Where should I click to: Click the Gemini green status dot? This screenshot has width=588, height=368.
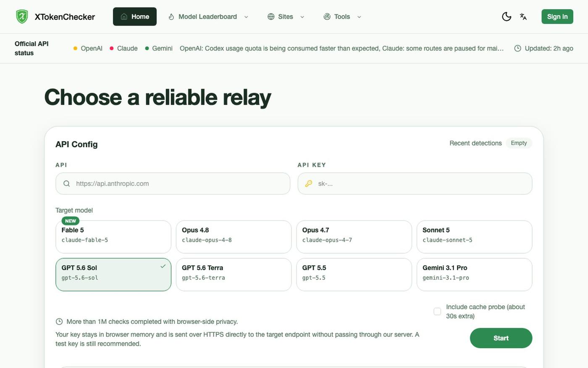point(147,48)
